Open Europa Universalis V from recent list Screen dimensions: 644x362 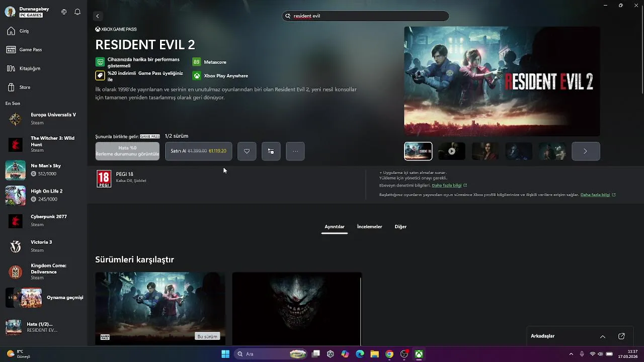(43, 119)
